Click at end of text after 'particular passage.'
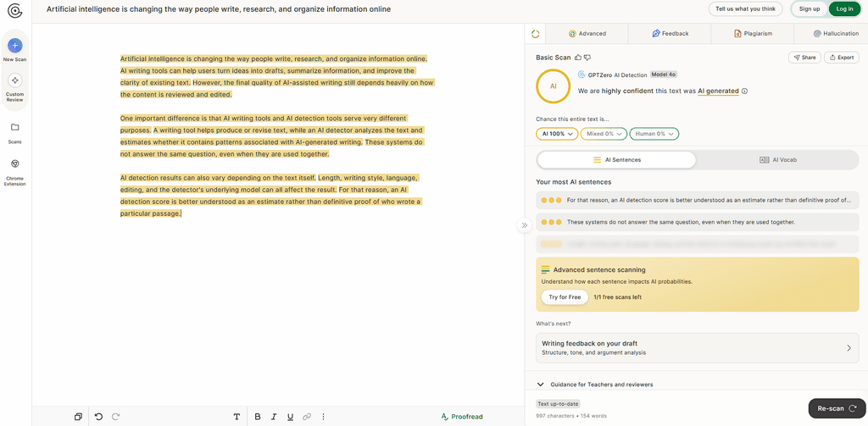868x426 pixels. coord(181,213)
